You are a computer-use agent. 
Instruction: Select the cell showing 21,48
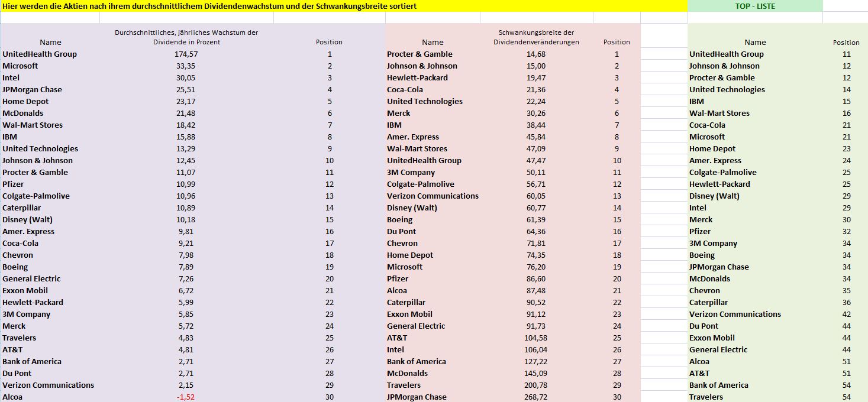(x=186, y=113)
